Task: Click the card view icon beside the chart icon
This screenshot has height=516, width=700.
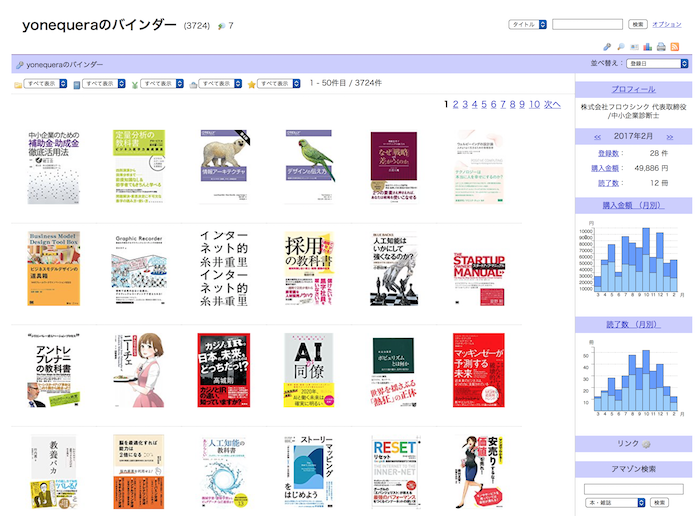Action: pyautogui.click(x=634, y=47)
